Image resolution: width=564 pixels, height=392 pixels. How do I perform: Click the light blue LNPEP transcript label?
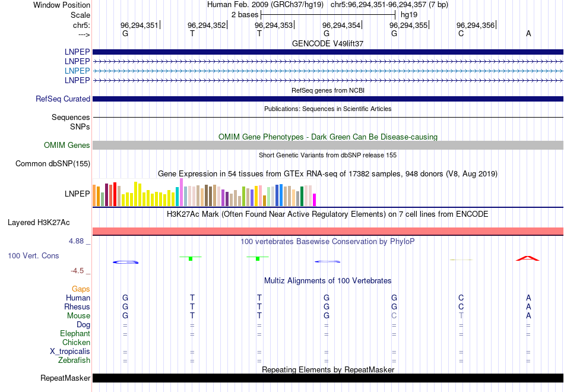coord(77,71)
